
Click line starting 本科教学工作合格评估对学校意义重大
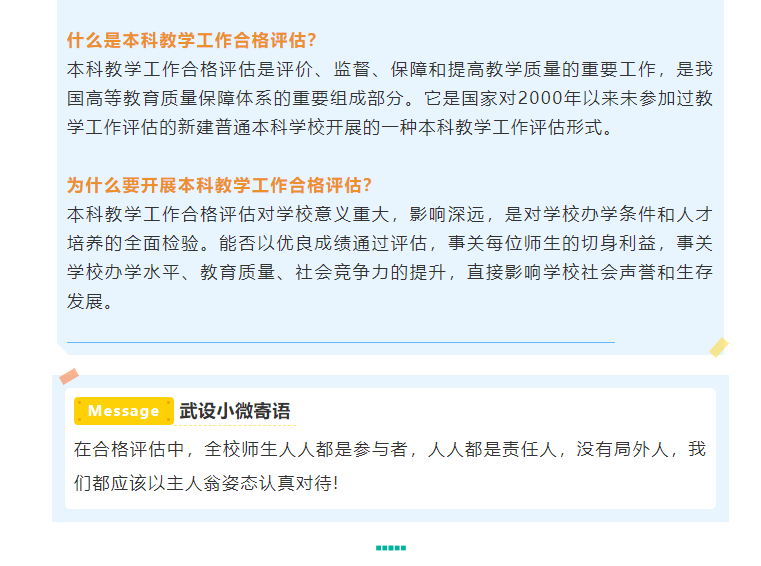389,214
